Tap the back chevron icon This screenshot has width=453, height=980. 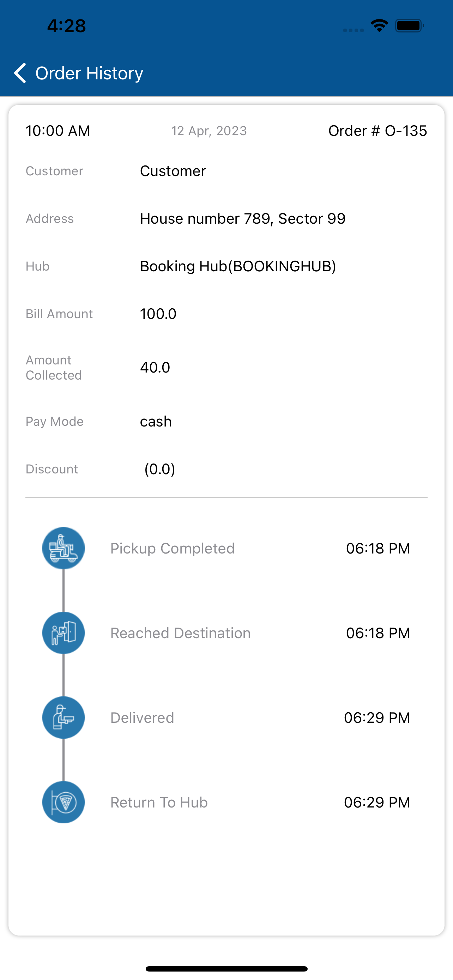pyautogui.click(x=20, y=73)
